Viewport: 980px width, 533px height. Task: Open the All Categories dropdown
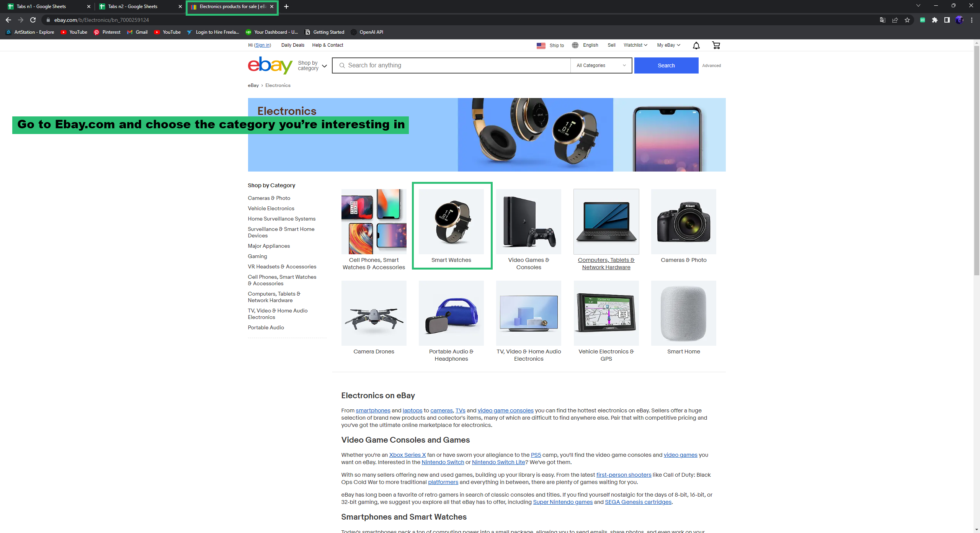point(601,65)
